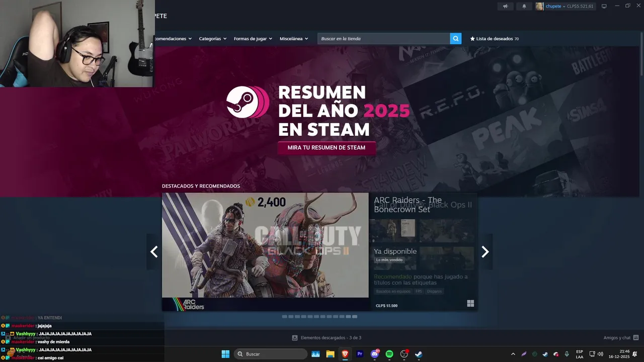Go to previous featured carousel item

click(x=154, y=252)
